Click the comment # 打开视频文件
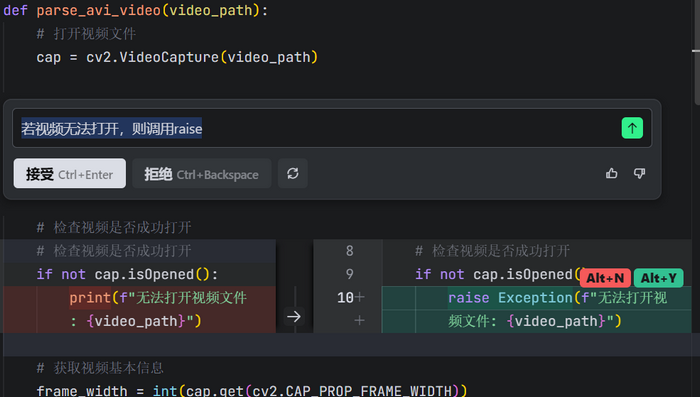700x397 pixels. (x=86, y=33)
